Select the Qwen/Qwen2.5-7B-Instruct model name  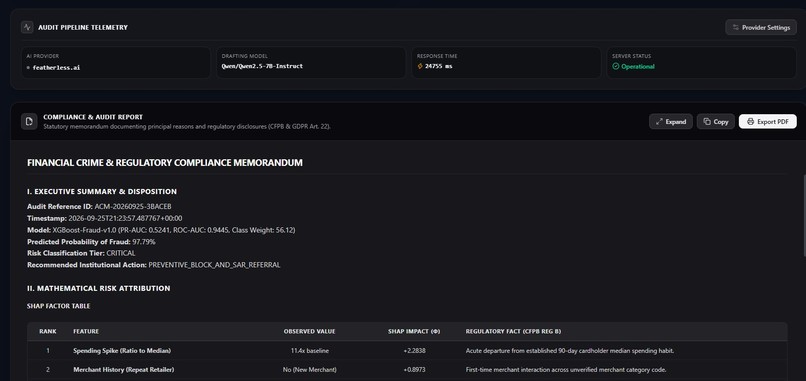pos(262,66)
